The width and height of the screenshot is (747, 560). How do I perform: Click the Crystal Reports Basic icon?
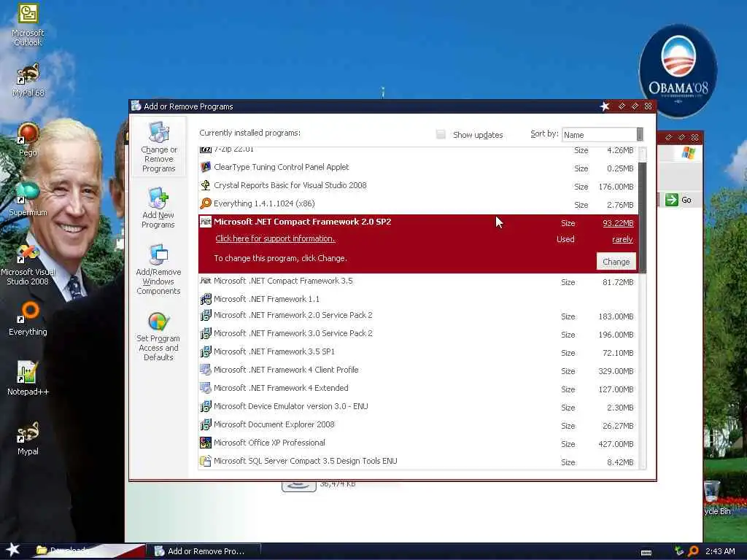coord(205,185)
